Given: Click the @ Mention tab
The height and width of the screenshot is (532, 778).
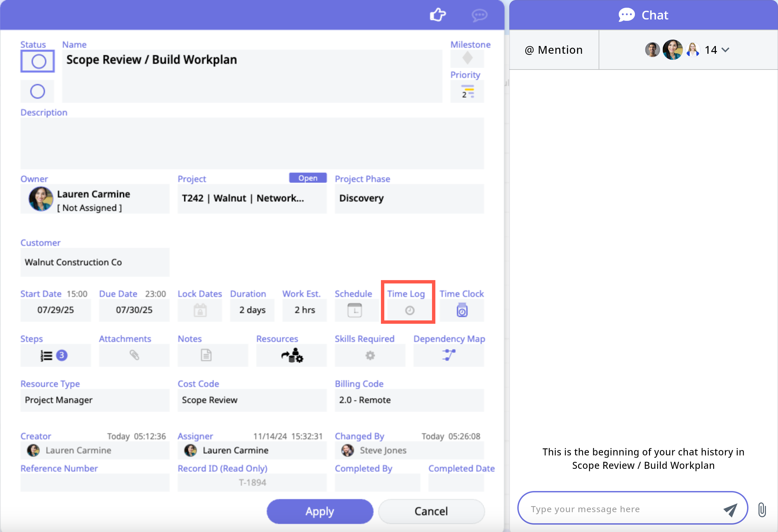Looking at the screenshot, I should [x=554, y=50].
